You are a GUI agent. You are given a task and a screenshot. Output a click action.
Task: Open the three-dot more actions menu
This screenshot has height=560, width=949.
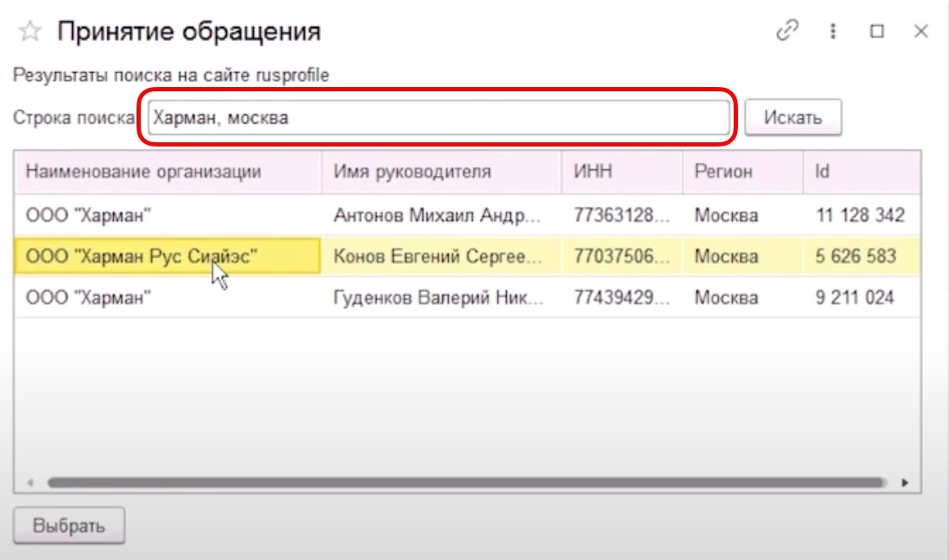833,31
